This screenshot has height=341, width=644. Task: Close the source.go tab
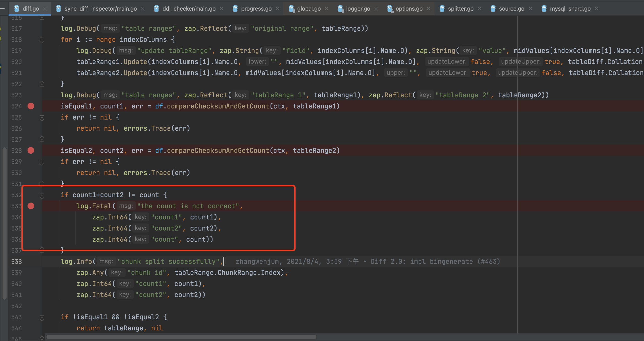[530, 9]
